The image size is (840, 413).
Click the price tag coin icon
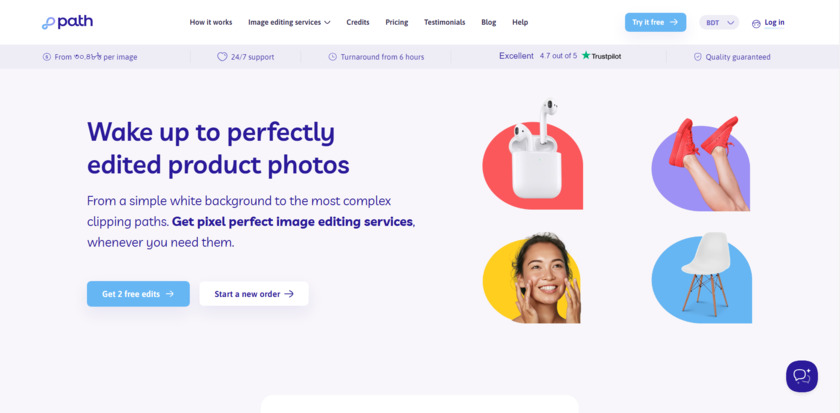click(47, 57)
